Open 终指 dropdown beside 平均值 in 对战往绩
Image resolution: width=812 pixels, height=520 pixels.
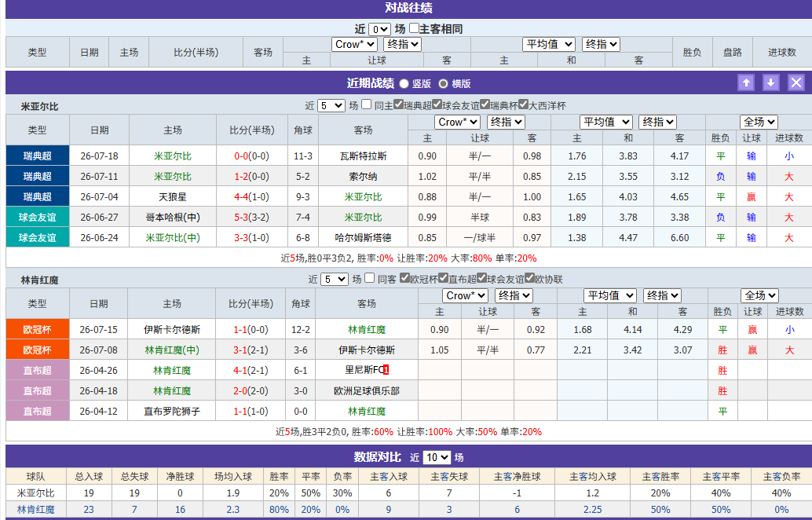coord(602,45)
